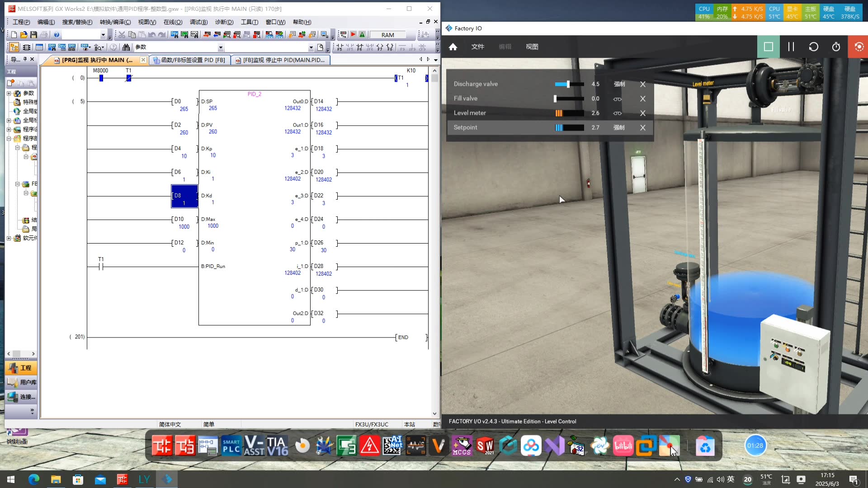Click the red orbit camera icon
Screen dimensions: 868x488
tap(859, 47)
